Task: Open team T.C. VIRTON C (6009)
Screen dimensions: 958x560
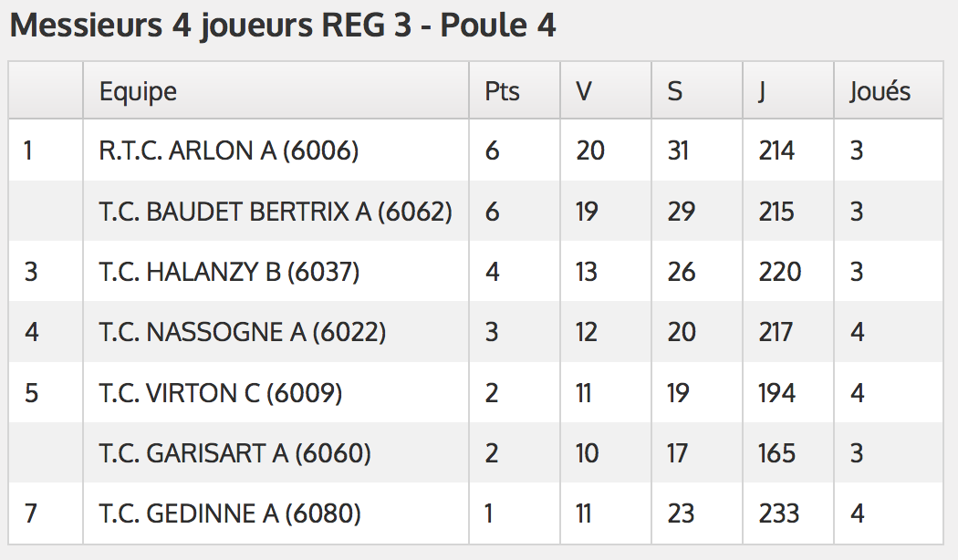Action: tap(221, 393)
